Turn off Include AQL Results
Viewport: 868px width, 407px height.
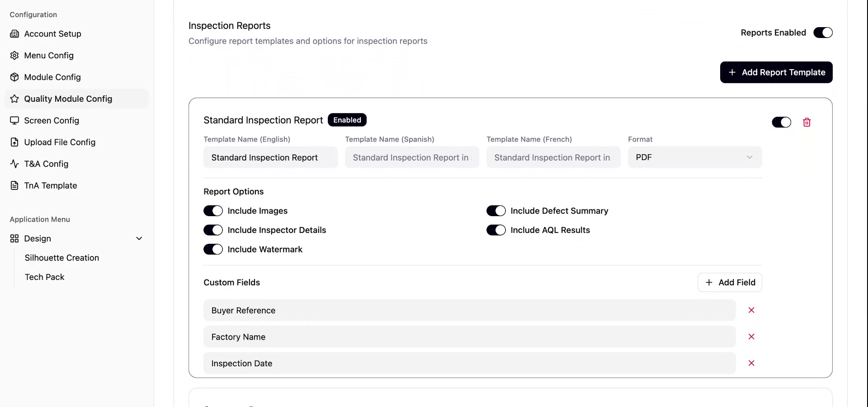pyautogui.click(x=496, y=230)
